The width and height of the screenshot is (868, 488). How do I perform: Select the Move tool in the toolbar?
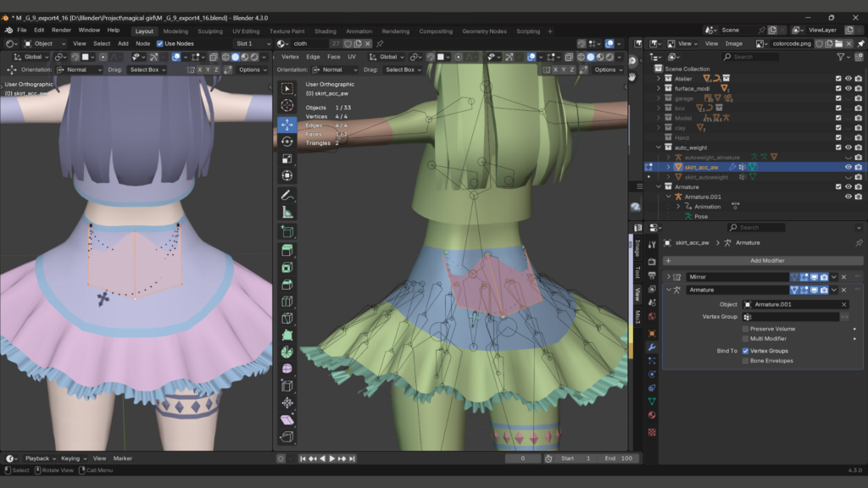[x=287, y=124]
